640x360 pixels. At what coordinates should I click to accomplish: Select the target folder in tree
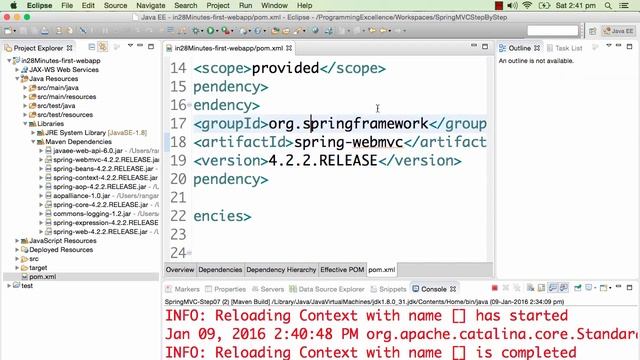38,267
